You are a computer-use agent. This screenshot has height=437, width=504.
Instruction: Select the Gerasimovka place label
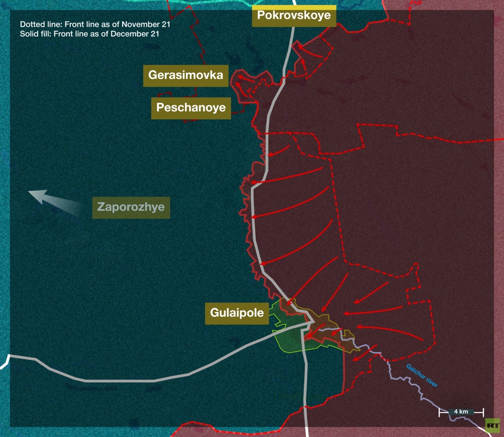point(186,75)
